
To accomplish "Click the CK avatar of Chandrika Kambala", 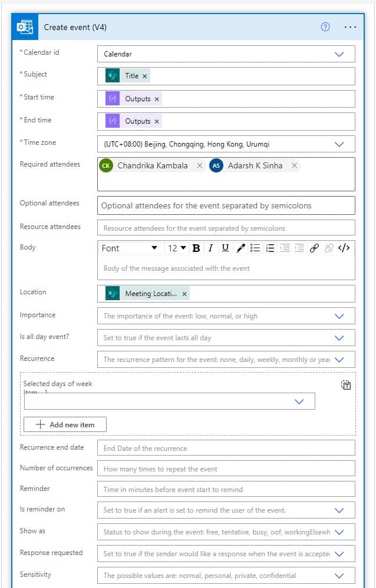I will pos(106,165).
